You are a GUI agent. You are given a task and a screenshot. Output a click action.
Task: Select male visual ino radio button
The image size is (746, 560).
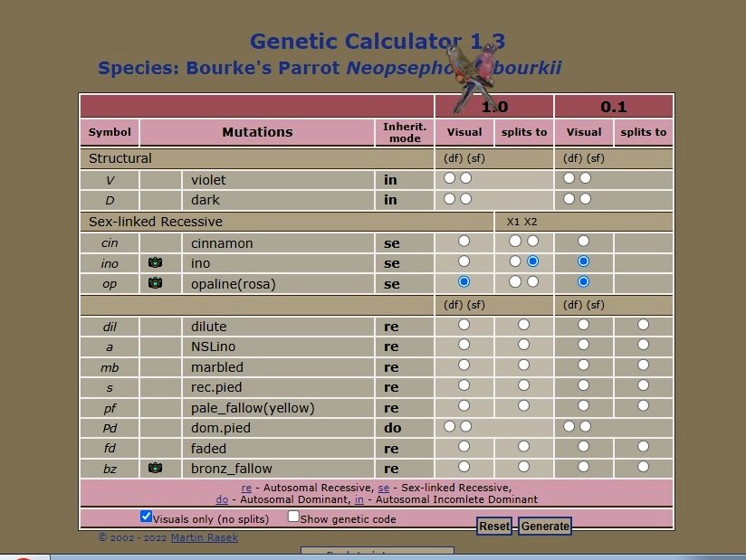(464, 261)
